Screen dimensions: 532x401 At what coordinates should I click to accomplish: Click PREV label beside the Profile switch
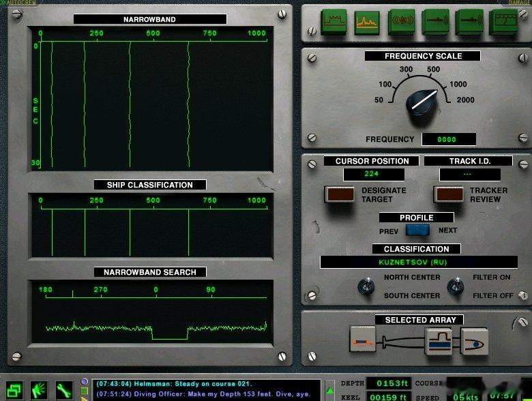point(389,231)
